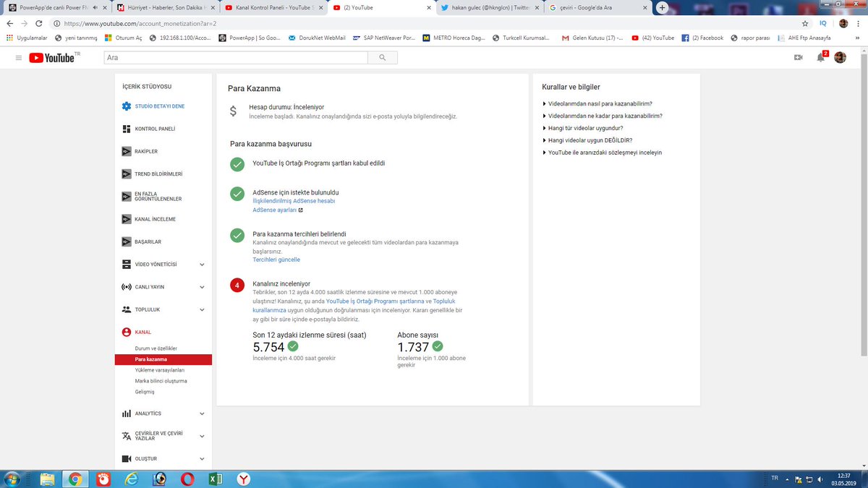Click the Kontrol Paneli dashboard icon
Screen dimensions: 868x488
tap(127, 129)
